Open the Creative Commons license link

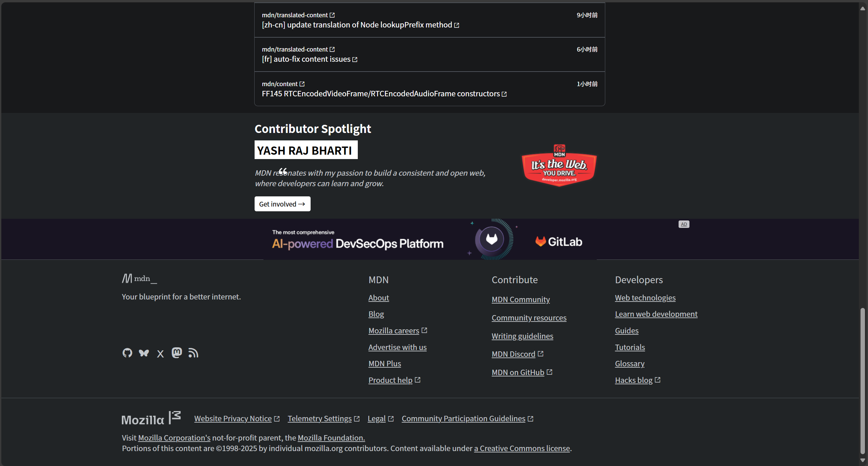[x=522, y=448]
